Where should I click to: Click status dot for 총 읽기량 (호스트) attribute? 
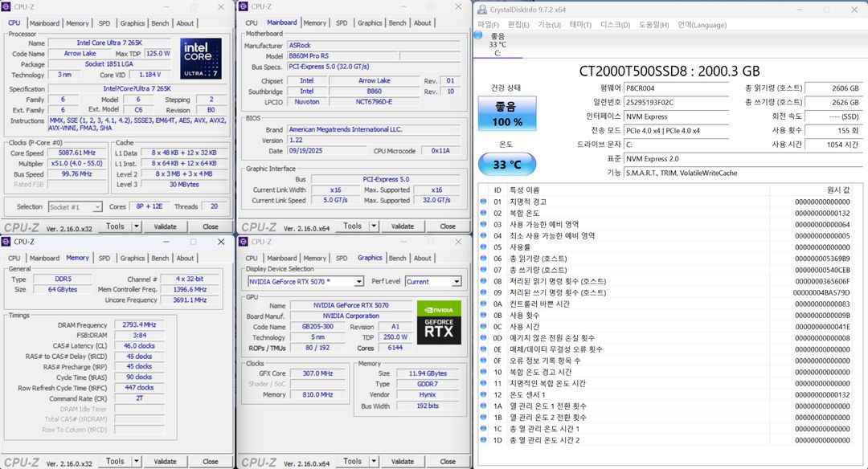pos(483,259)
